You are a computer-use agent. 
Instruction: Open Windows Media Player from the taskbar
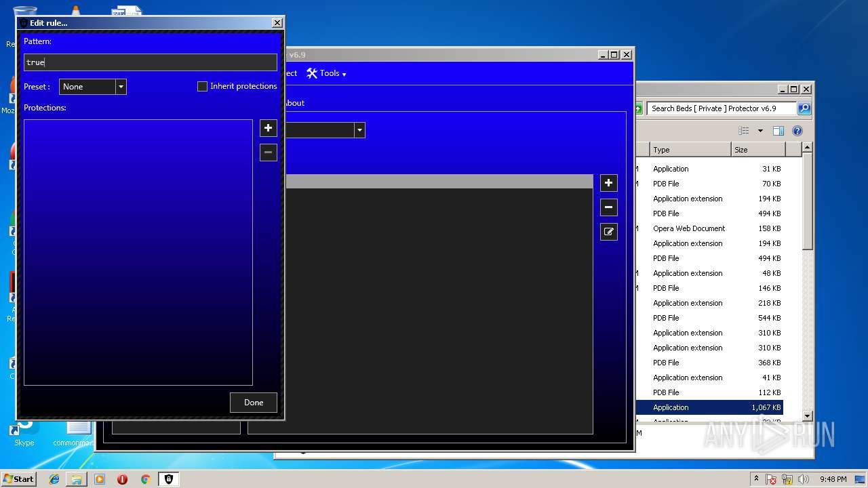coord(100,479)
